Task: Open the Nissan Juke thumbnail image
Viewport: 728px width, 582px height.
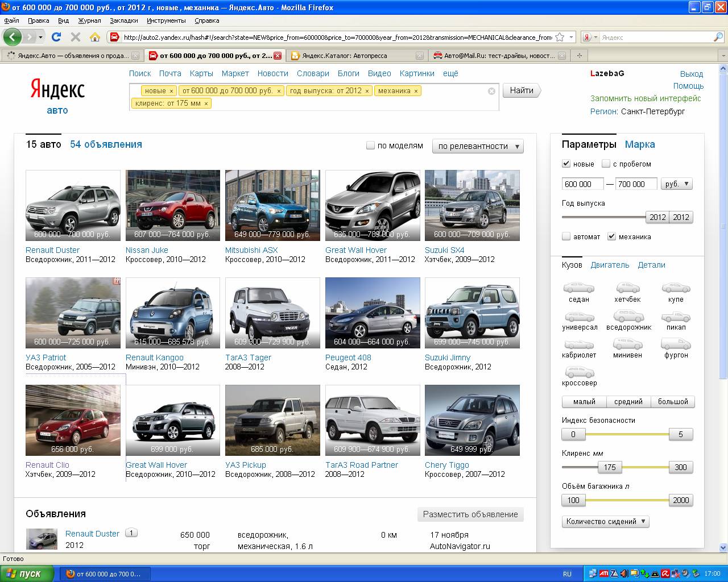Action: click(173, 205)
